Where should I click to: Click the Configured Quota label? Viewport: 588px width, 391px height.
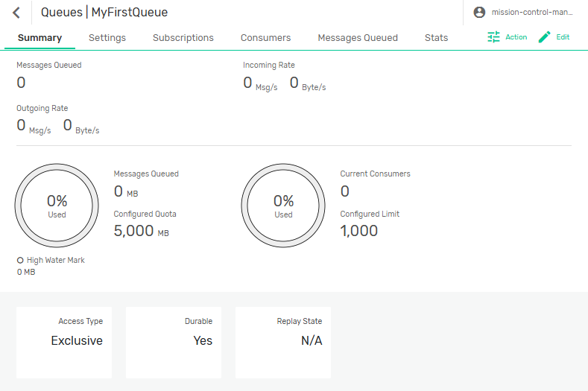pos(145,214)
